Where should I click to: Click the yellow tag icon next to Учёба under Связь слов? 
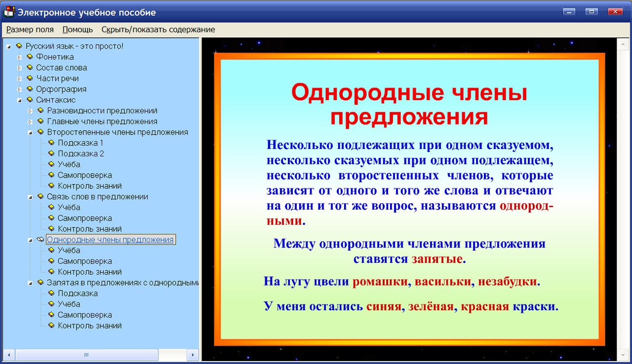coord(50,207)
